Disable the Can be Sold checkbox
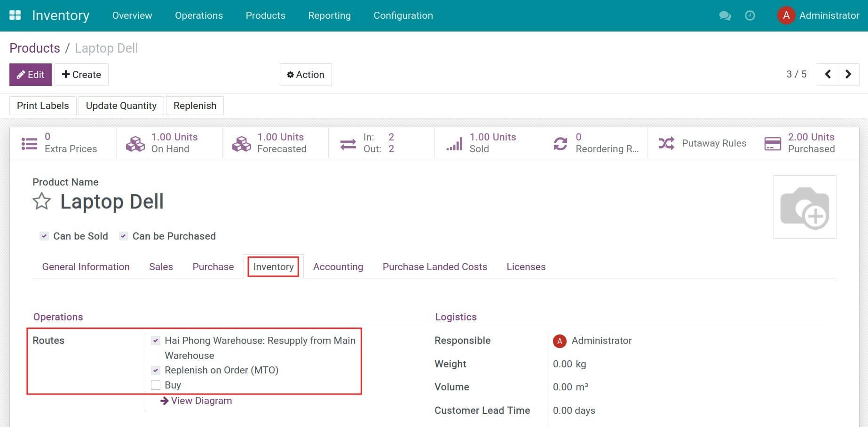Image resolution: width=868 pixels, height=427 pixels. point(44,236)
